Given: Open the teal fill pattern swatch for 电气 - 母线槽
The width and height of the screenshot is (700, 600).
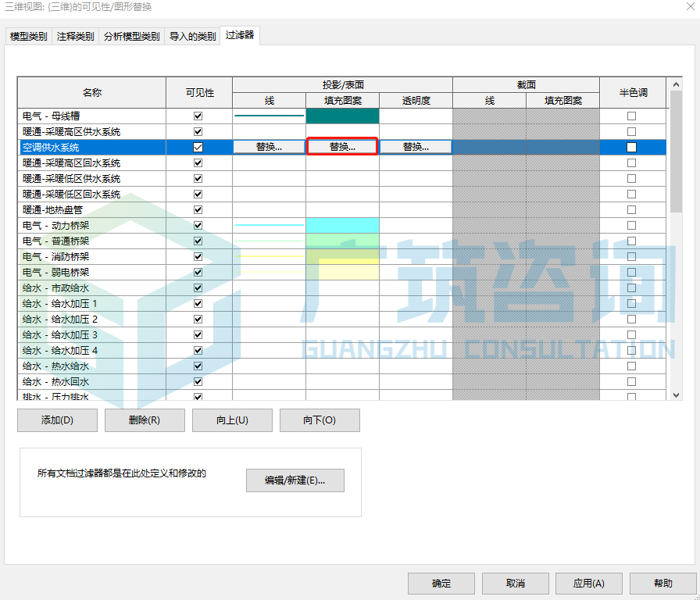Looking at the screenshot, I should coord(342,116).
